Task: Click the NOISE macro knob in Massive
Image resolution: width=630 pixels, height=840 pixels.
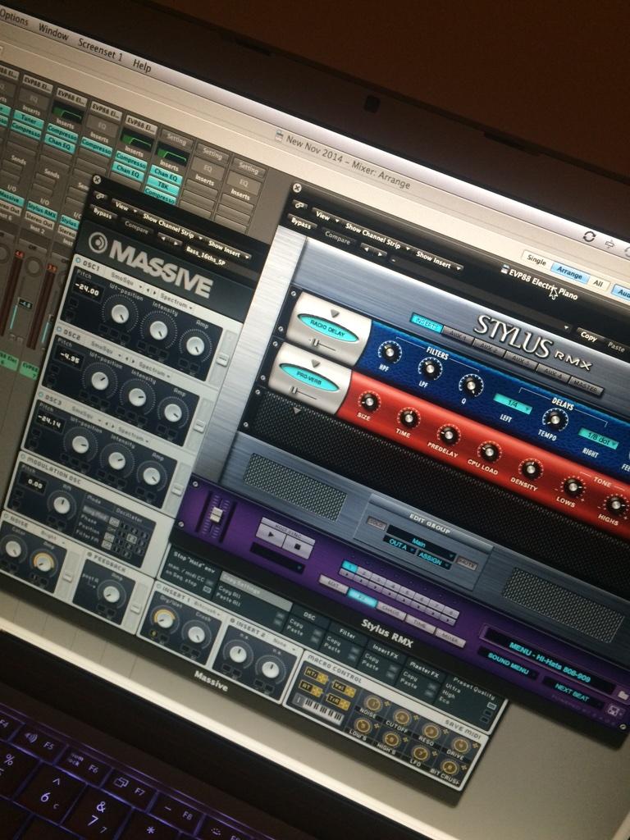Action: click(373, 704)
